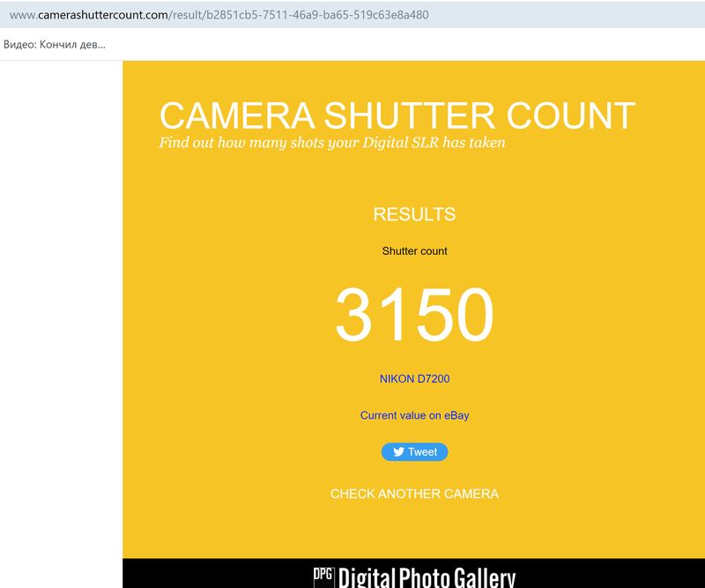Open the Current value on eBay link
Screen dimensions: 705x588
click(x=414, y=415)
